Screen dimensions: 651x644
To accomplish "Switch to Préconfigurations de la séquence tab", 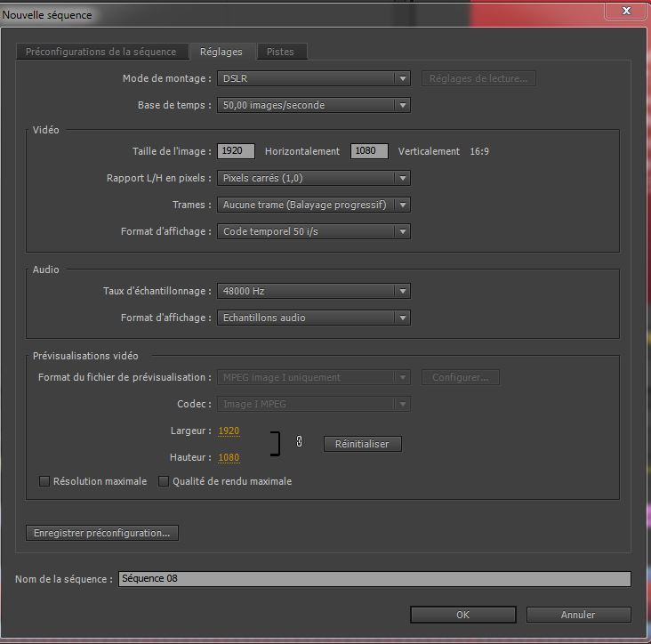I will click(x=102, y=52).
